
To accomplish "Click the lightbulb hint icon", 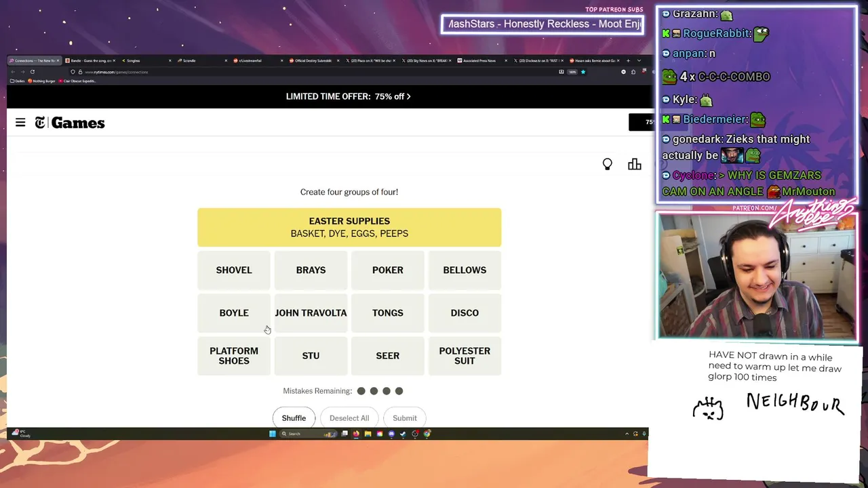I will pos(608,164).
